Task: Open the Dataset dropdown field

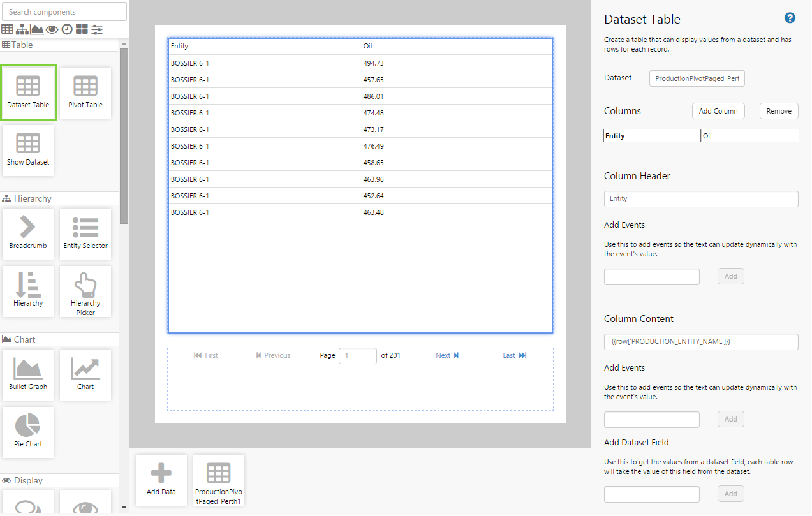Action: (697, 78)
